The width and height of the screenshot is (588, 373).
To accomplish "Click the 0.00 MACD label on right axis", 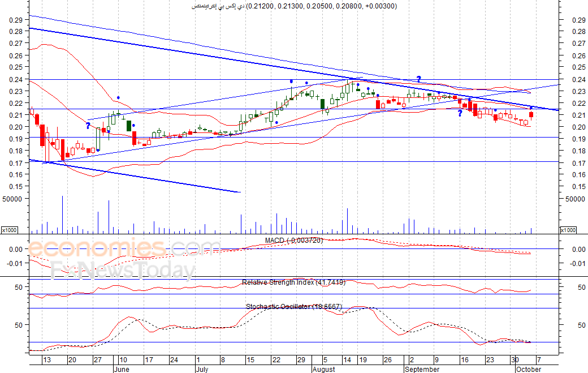I will 578,249.
